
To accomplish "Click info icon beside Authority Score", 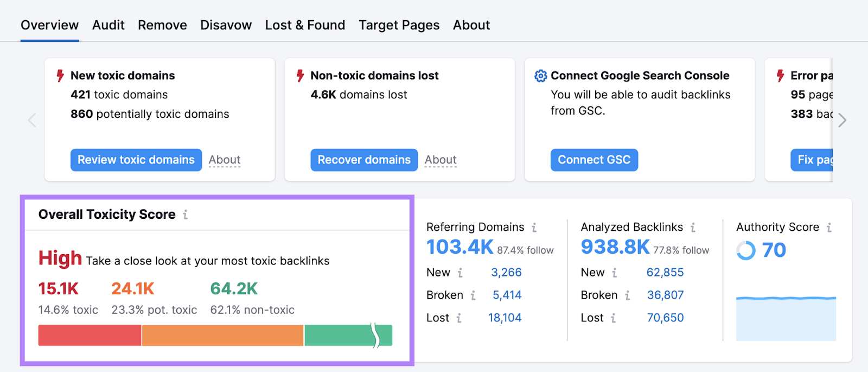I will pos(829,228).
